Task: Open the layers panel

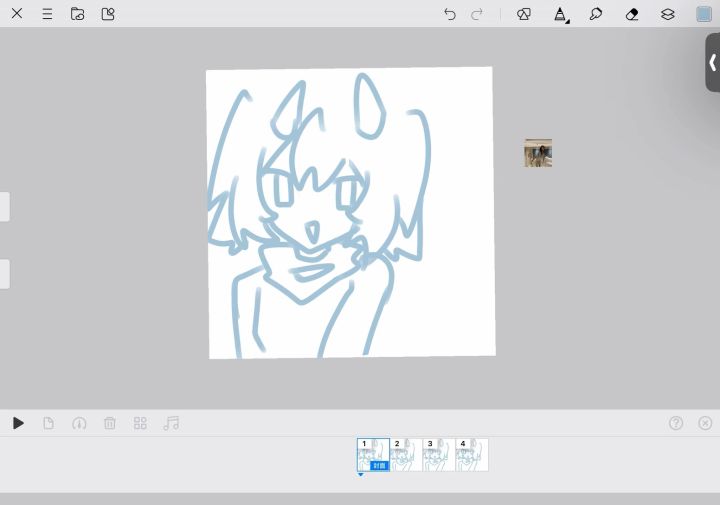Action: tap(668, 14)
